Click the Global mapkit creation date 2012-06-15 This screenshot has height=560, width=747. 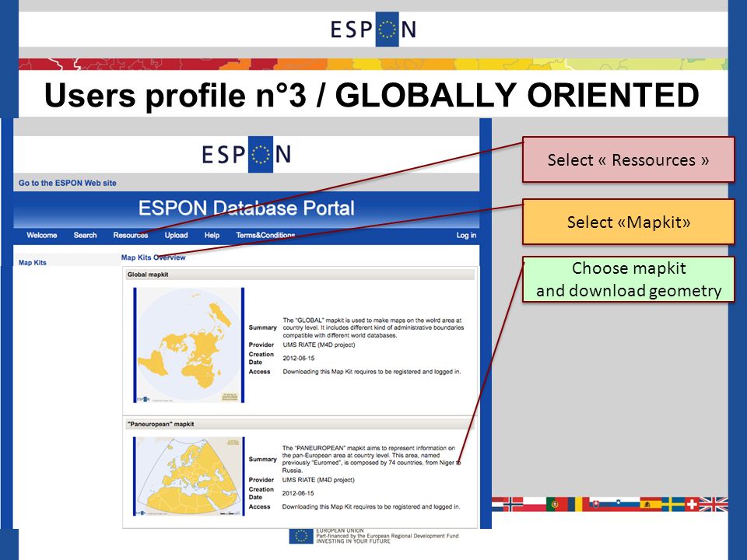coord(299,358)
